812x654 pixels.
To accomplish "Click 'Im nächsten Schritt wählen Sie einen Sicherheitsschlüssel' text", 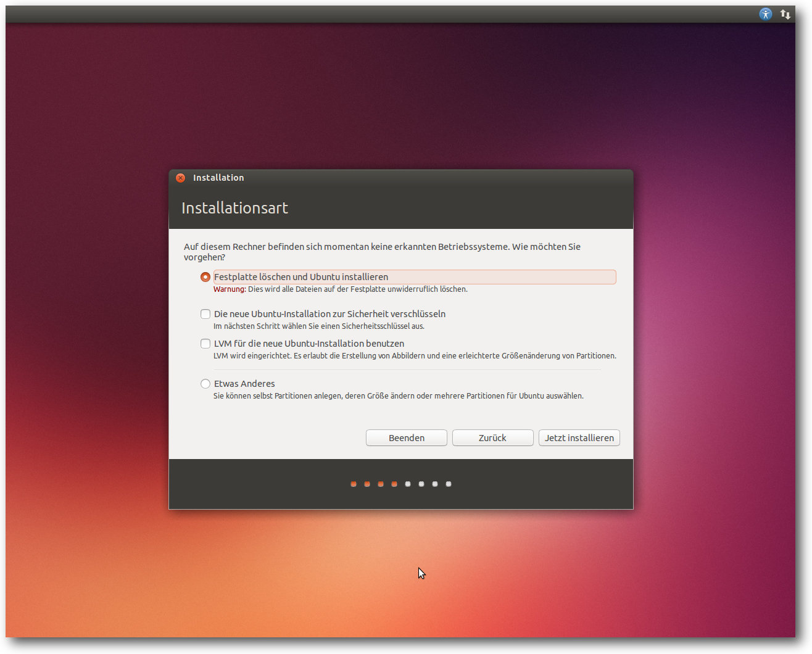I will [x=319, y=326].
